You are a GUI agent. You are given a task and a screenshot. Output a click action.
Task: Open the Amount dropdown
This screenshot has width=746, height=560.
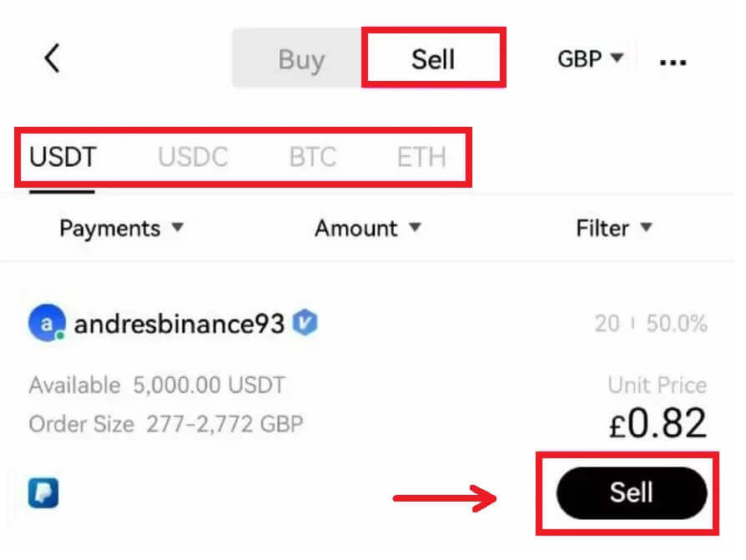[367, 228]
